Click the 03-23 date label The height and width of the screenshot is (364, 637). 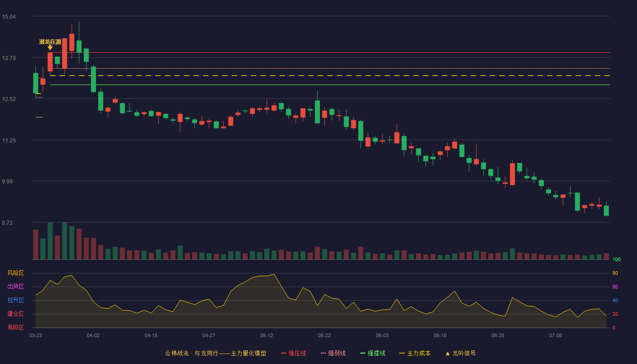point(35,335)
